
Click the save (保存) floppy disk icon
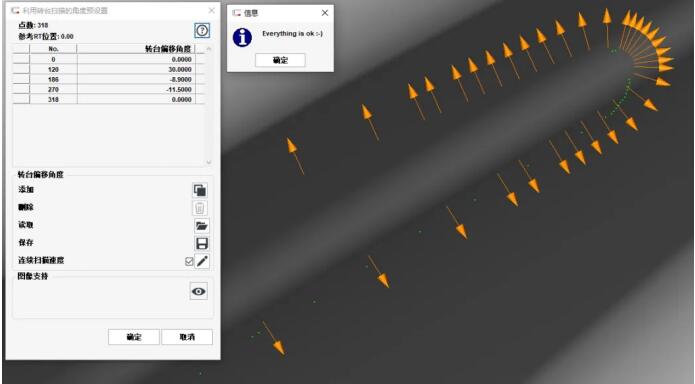(x=202, y=243)
